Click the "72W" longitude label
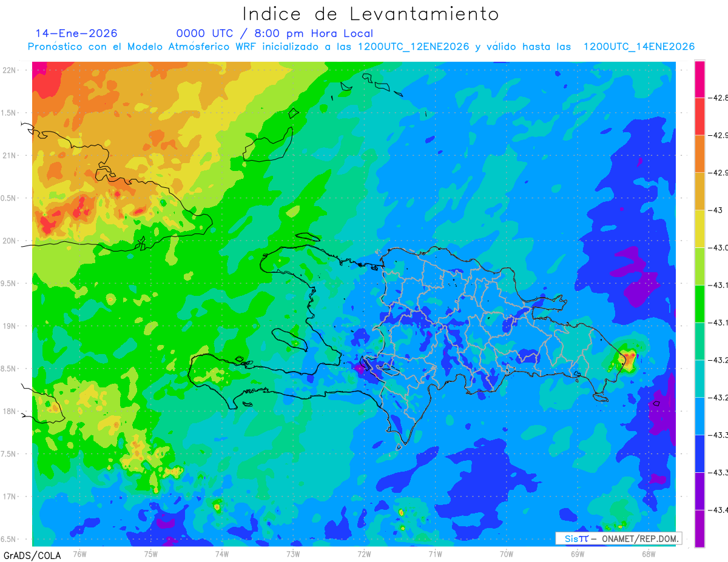Image resolution: width=728 pixels, height=562 pixels. coord(364,554)
